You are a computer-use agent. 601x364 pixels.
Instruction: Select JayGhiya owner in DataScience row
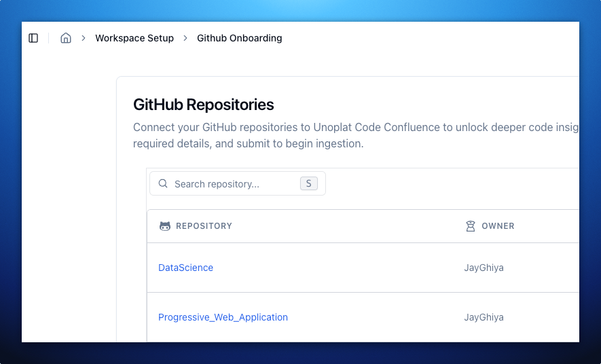click(x=484, y=268)
